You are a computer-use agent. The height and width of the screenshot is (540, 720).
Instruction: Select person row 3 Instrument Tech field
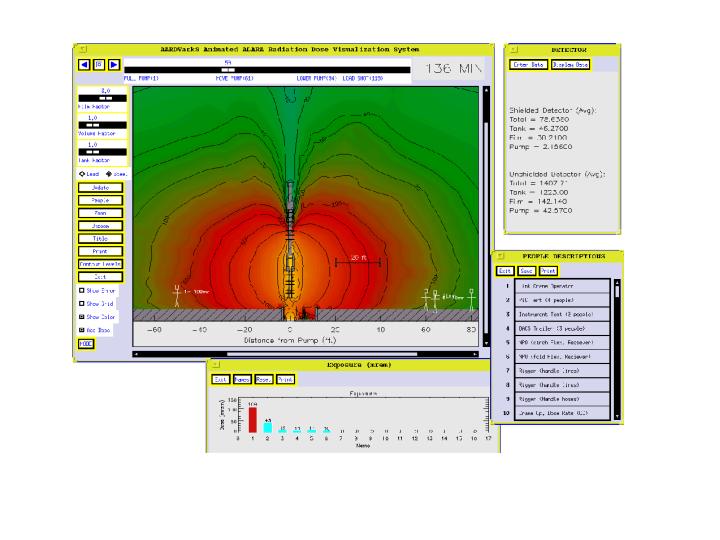(562, 315)
